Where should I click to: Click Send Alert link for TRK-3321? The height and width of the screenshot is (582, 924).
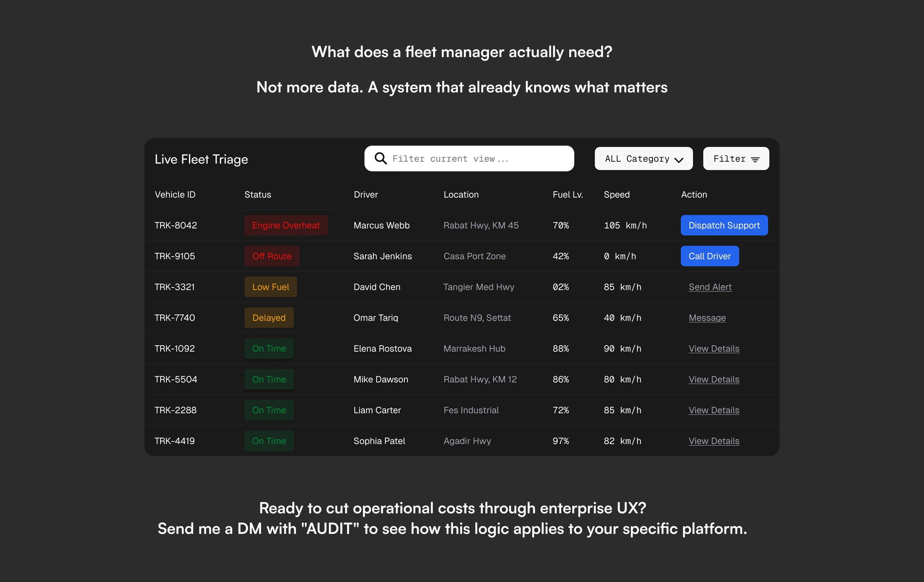pos(709,287)
